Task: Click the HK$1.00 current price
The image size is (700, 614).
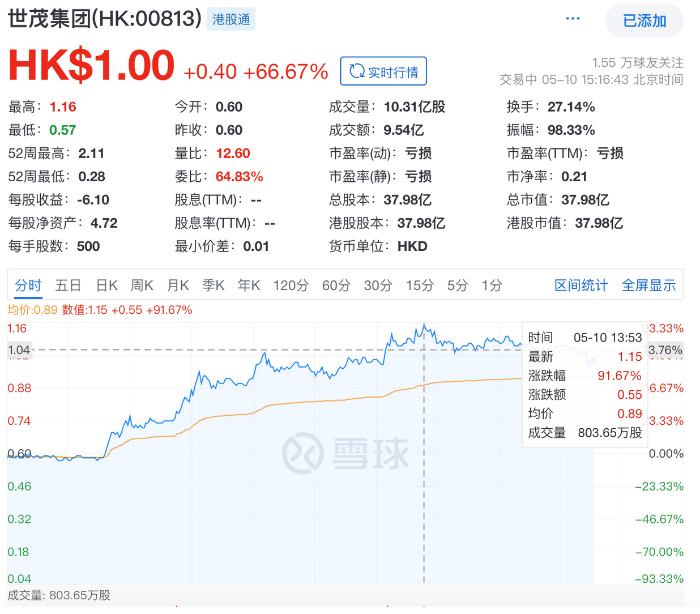Action: pyautogui.click(x=91, y=65)
